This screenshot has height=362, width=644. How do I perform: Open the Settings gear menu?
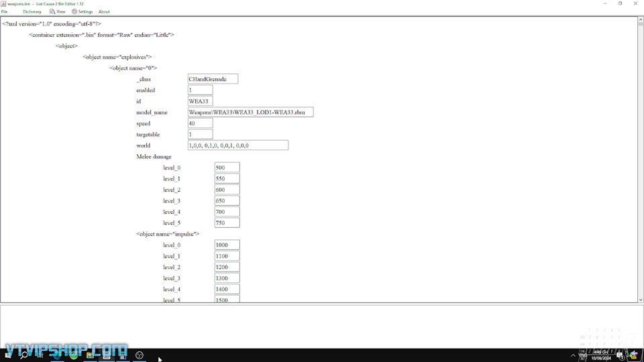coord(74,11)
